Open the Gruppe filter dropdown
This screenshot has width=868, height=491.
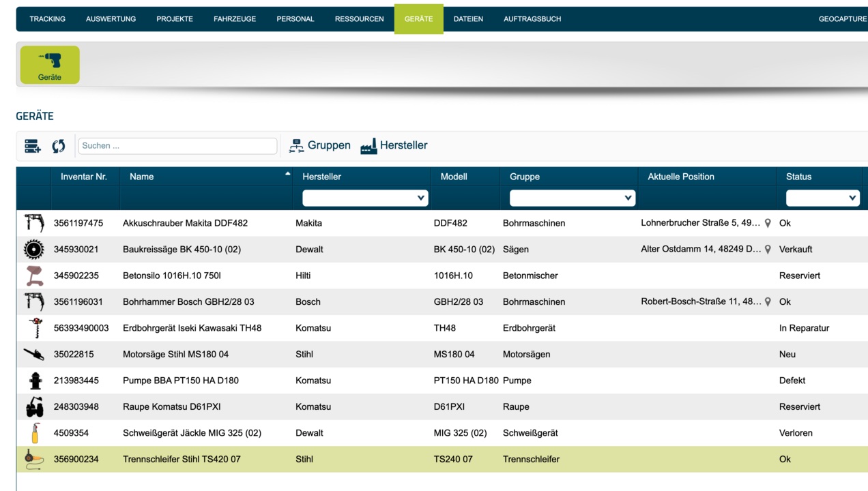pyautogui.click(x=572, y=198)
